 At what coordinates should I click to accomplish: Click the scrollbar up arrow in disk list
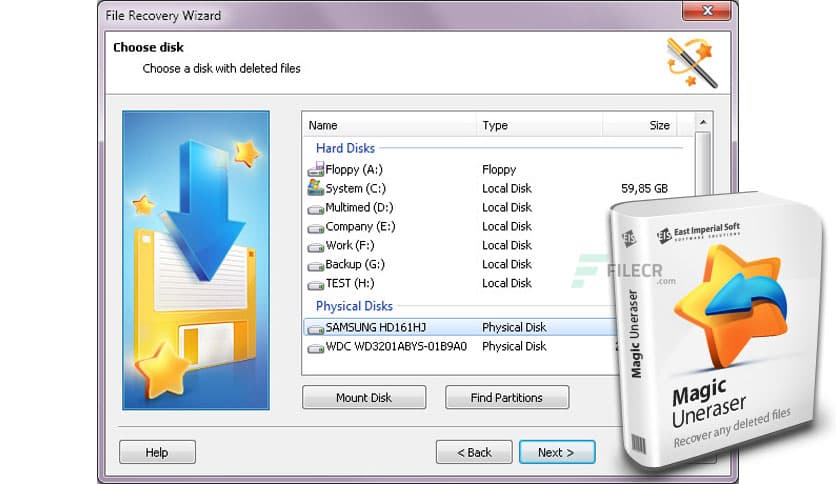[x=703, y=123]
